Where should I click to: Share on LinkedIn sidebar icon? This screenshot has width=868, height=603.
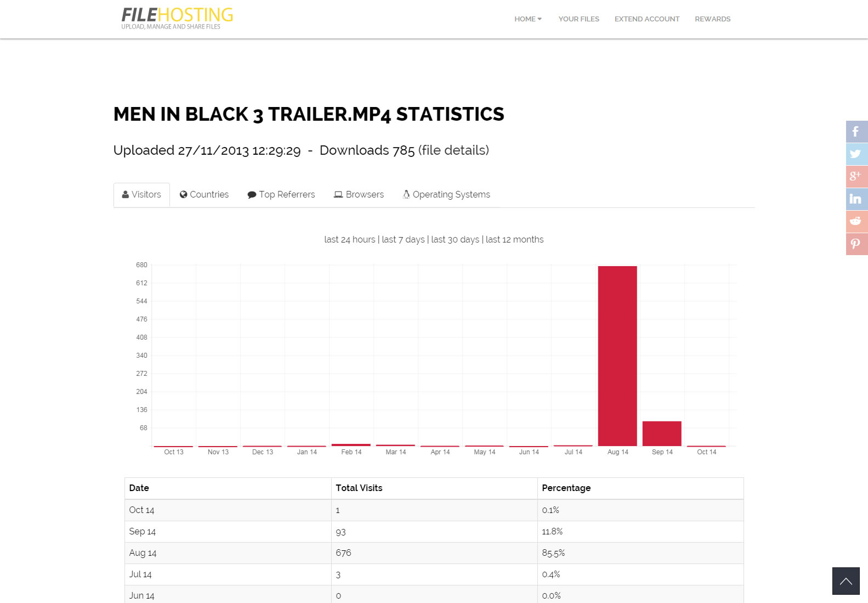tap(856, 199)
